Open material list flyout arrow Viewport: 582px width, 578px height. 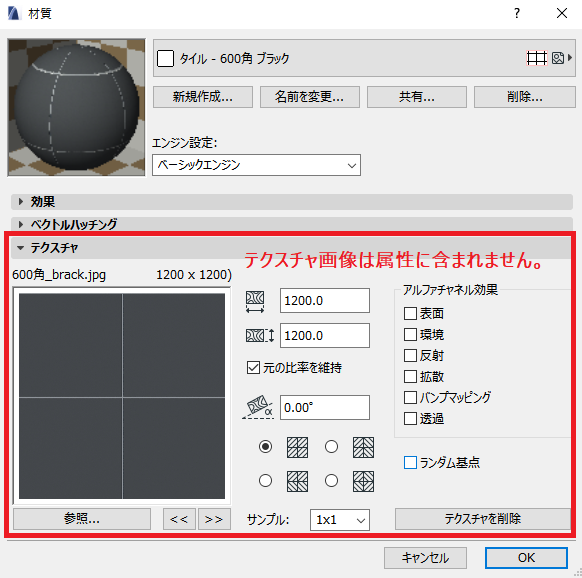click(x=570, y=58)
